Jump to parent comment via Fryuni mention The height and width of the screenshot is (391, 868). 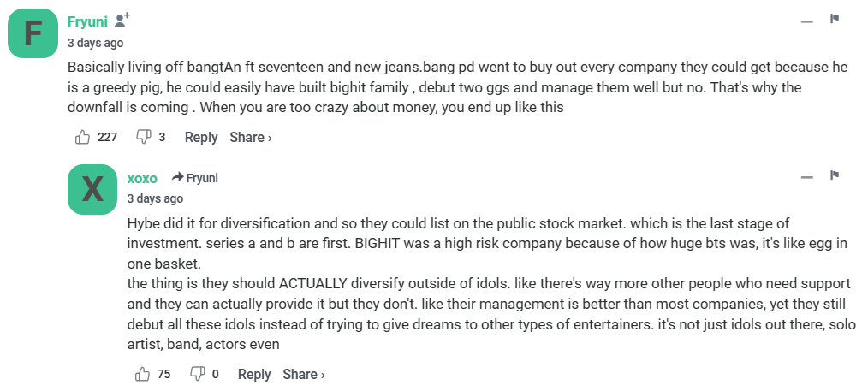[202, 178]
